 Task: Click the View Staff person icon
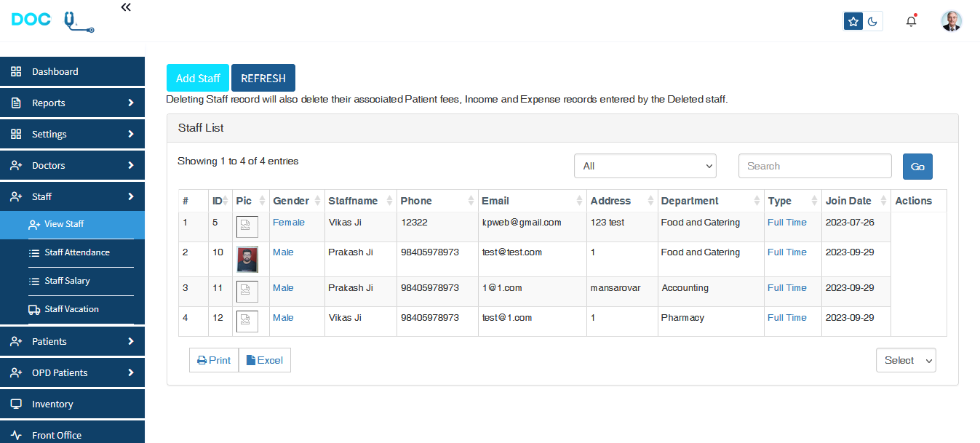[x=34, y=225]
